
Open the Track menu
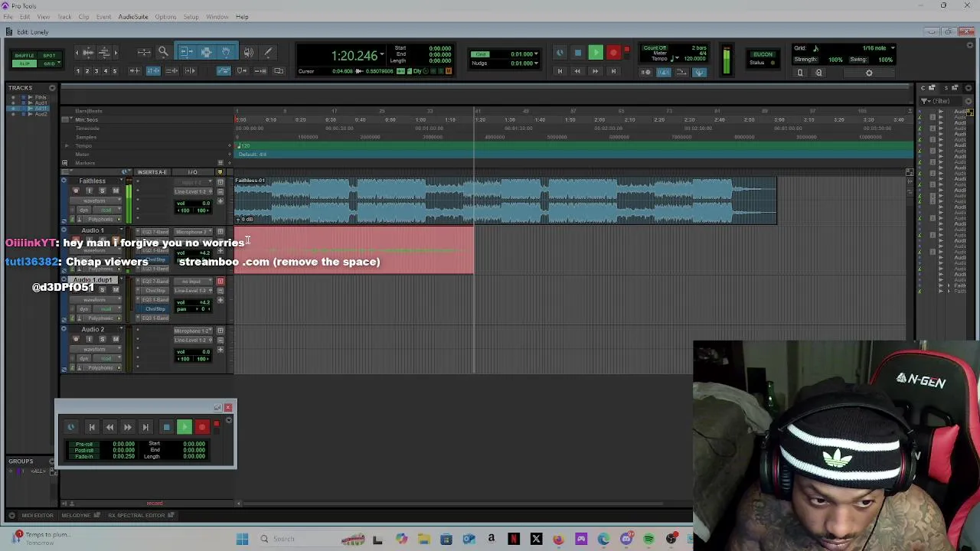(x=64, y=17)
